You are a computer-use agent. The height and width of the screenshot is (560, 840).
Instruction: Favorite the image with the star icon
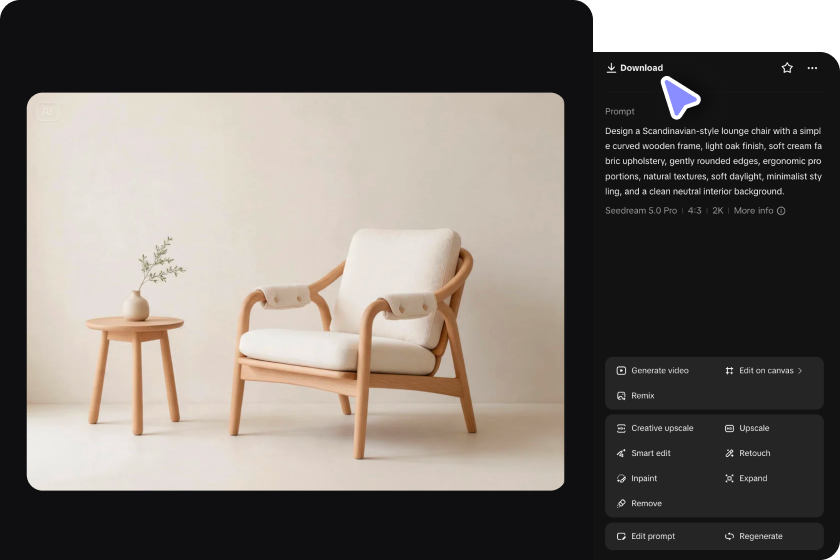[x=787, y=68]
